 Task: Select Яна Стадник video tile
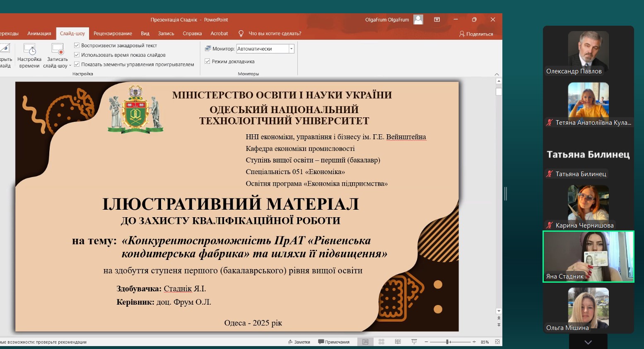[x=589, y=257]
